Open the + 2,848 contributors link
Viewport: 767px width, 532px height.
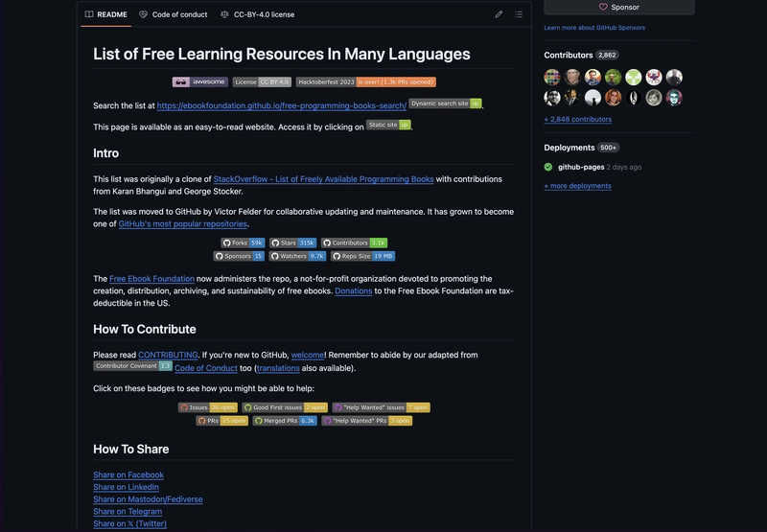pos(578,119)
